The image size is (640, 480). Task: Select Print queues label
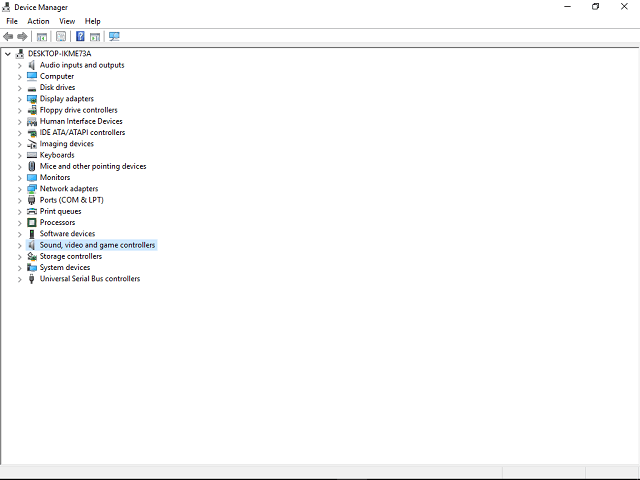(x=60, y=211)
